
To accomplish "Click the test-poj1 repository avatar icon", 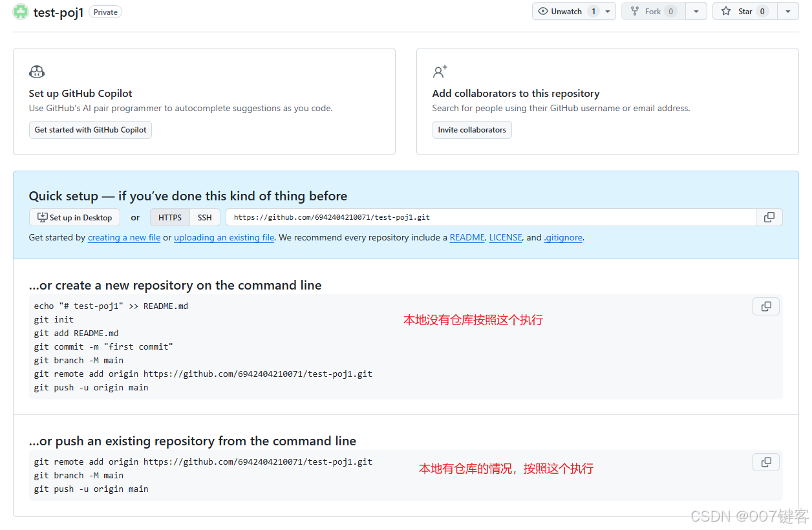I will point(21,12).
